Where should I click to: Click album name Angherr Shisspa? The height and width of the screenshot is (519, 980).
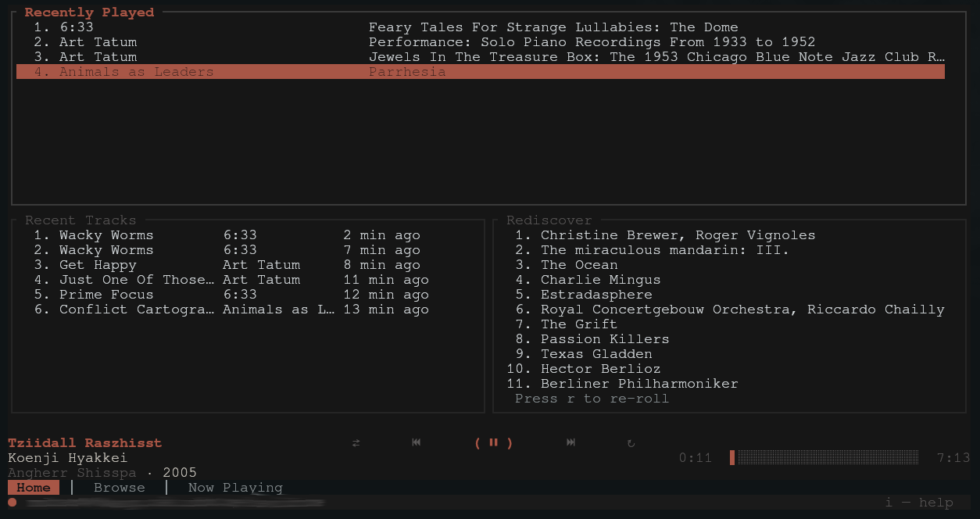pos(72,473)
